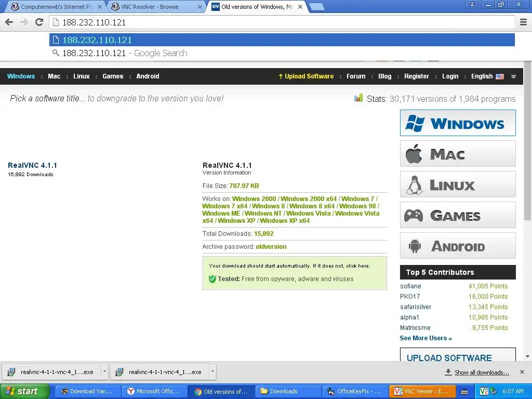Click the address bar input field
This screenshot has width=532, height=399.
pos(282,22)
